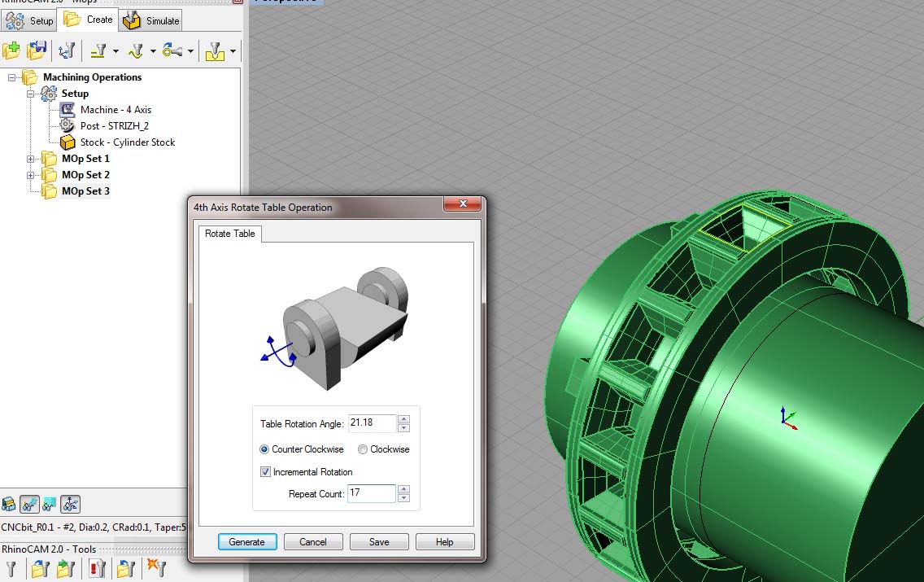924x582 pixels.
Task: Click the Repeat Count input field
Action: click(371, 493)
